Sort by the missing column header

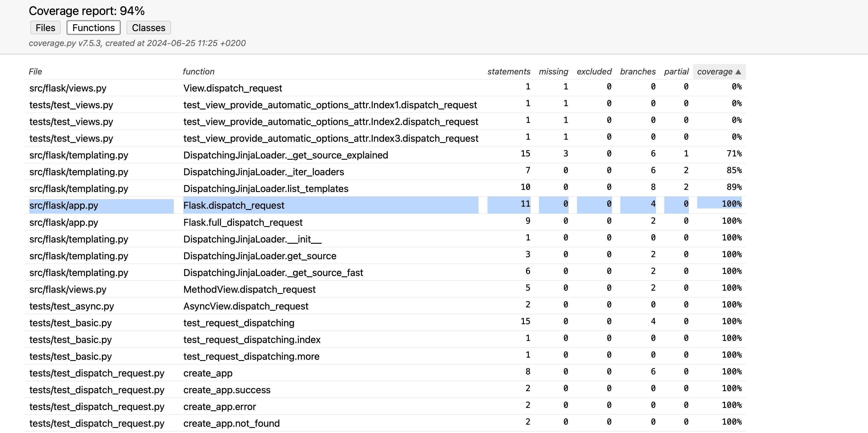553,71
